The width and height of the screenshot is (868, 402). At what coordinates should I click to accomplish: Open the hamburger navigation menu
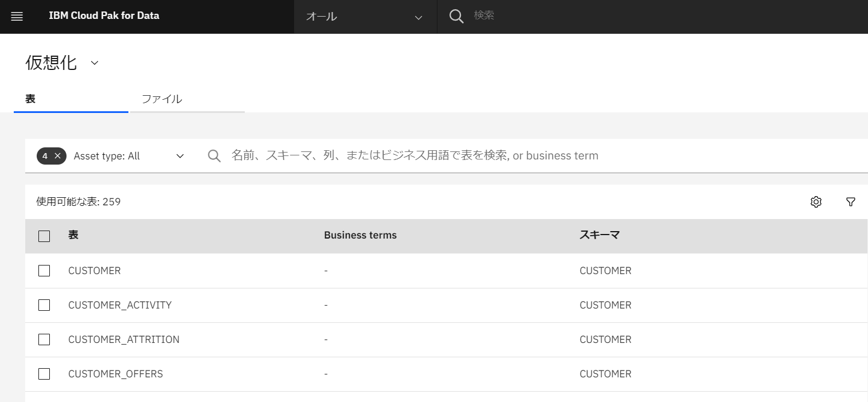[x=17, y=17]
